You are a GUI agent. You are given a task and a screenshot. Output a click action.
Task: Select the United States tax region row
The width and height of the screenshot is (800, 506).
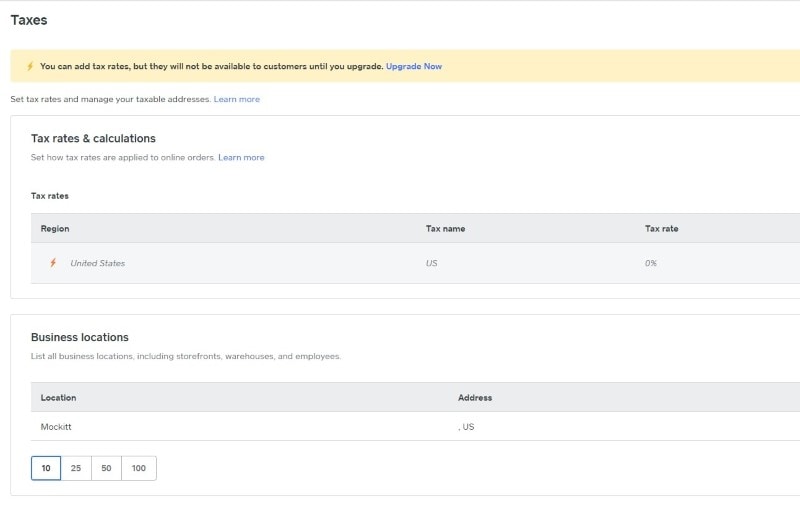415,263
